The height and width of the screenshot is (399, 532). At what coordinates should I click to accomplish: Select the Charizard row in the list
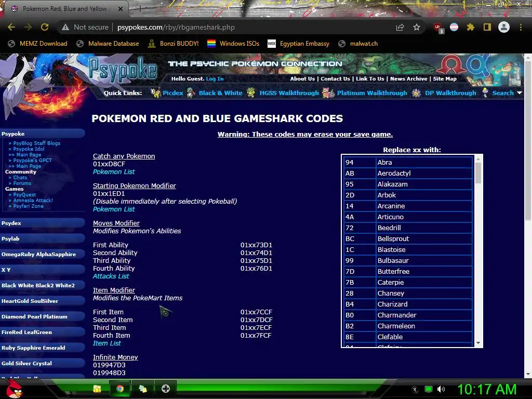click(x=408, y=304)
